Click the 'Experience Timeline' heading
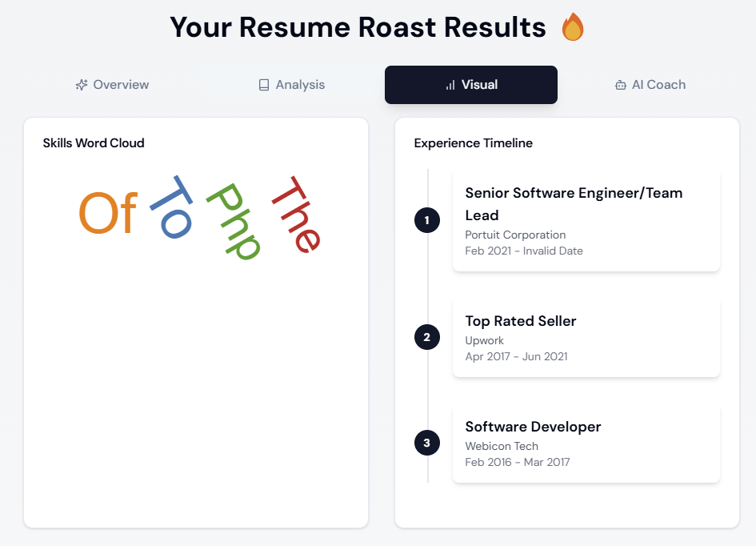The width and height of the screenshot is (756, 546). pyautogui.click(x=474, y=143)
